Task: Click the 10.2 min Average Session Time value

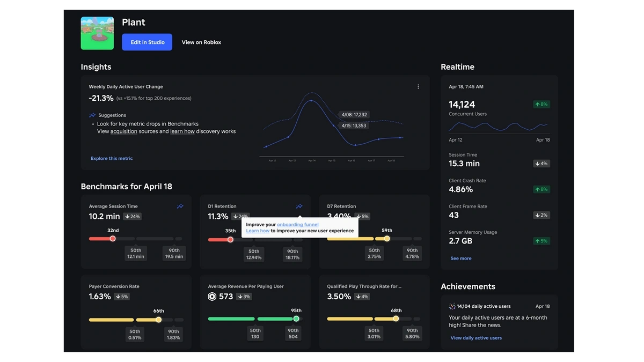Action: tap(105, 217)
